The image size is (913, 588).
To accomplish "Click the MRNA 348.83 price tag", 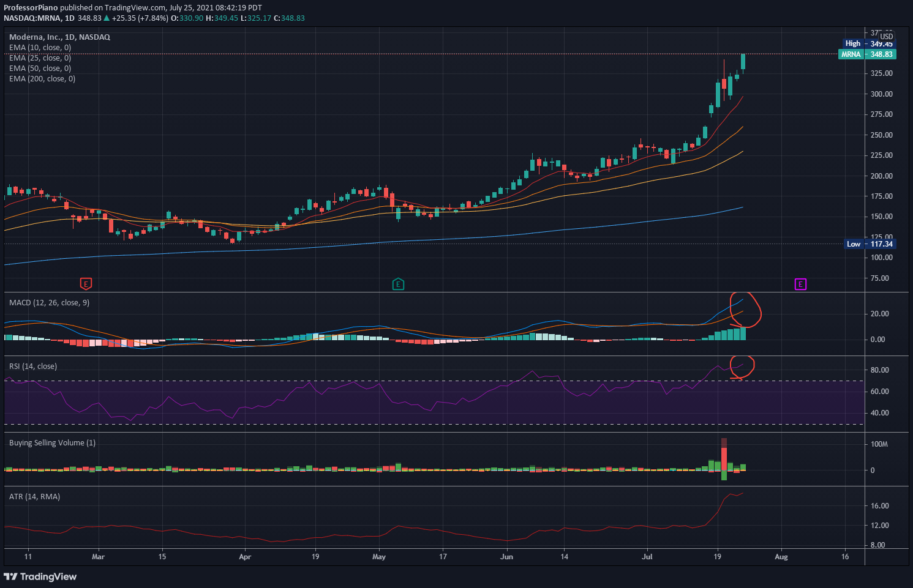I will pyautogui.click(x=868, y=54).
